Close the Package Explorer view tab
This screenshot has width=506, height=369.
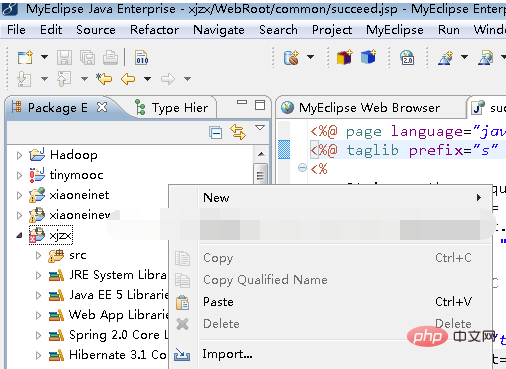tap(102, 107)
